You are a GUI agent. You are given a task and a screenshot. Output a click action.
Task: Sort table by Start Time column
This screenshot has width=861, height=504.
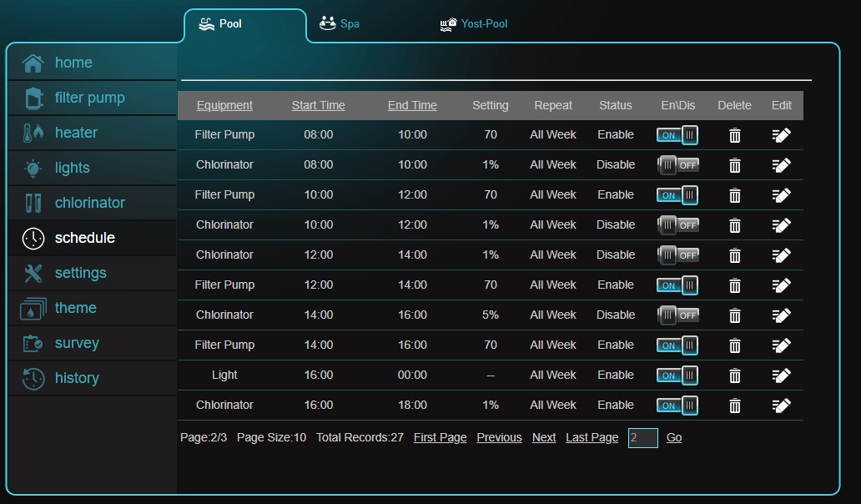pos(319,105)
